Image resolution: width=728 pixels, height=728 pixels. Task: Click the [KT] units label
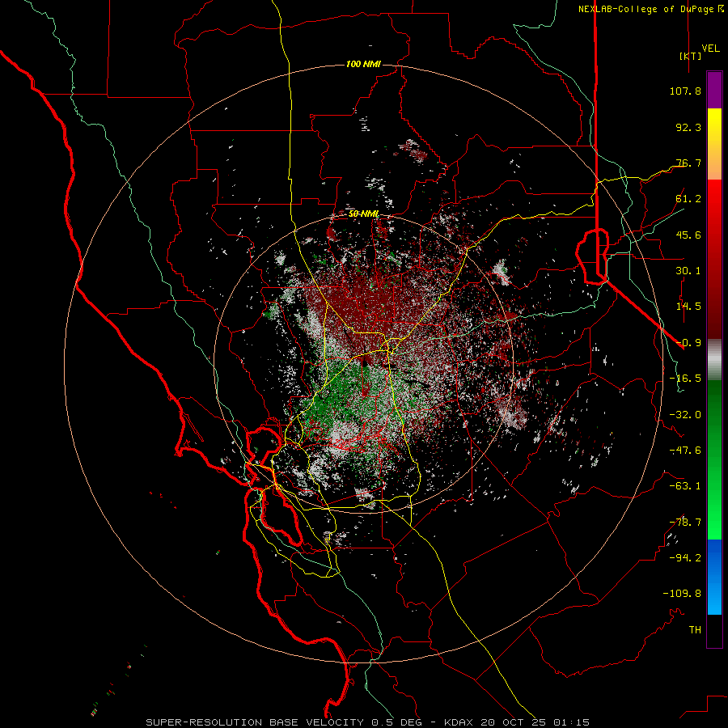pyautogui.click(x=691, y=56)
